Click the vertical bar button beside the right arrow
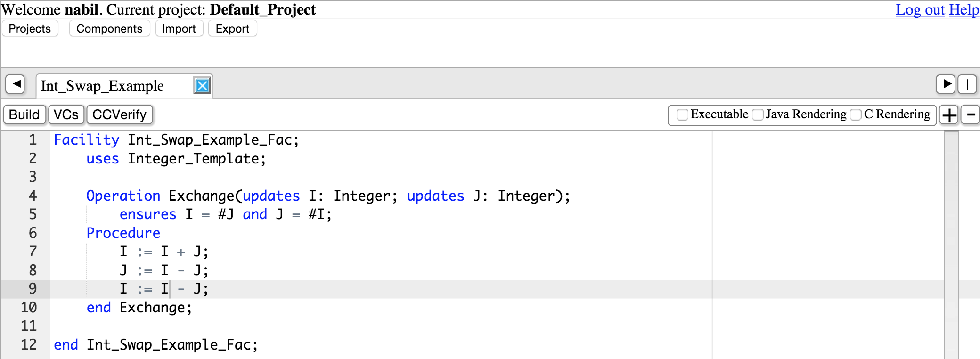This screenshot has height=359, width=980. tap(967, 85)
